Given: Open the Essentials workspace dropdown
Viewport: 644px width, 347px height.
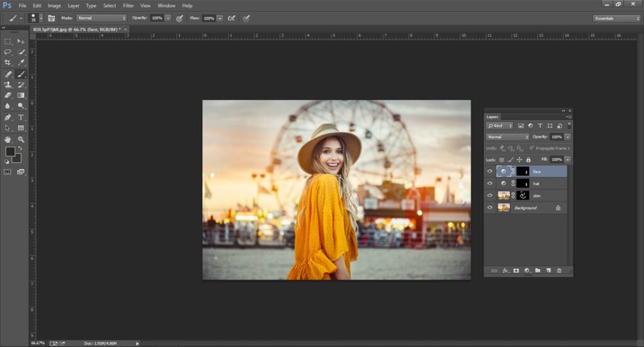Looking at the screenshot, I should pos(616,18).
